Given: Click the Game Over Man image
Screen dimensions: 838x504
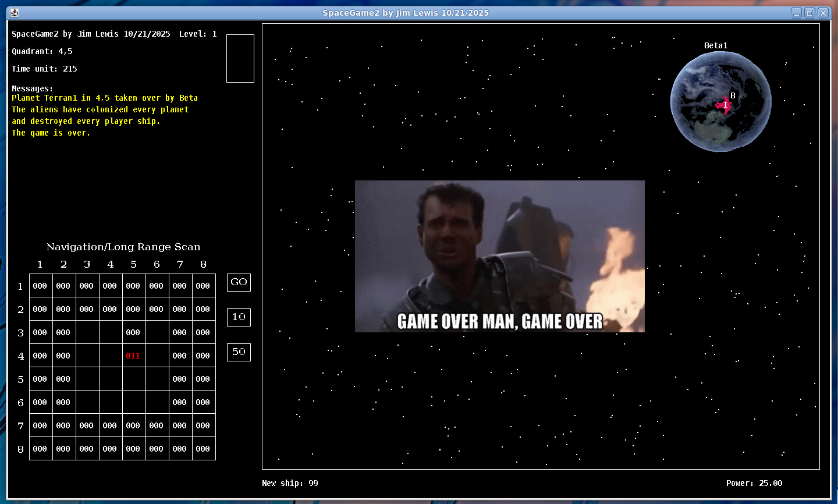Looking at the screenshot, I should click(x=499, y=256).
